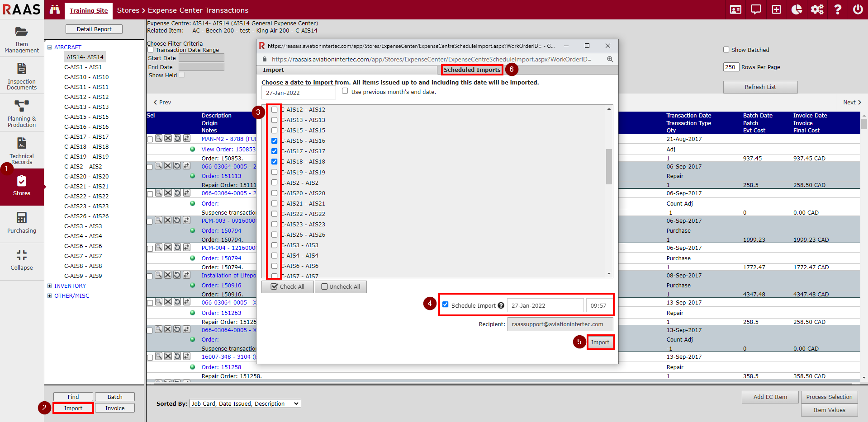The height and width of the screenshot is (422, 868).
Task: Toggle the Schedule Import checkbox
Action: click(x=446, y=305)
